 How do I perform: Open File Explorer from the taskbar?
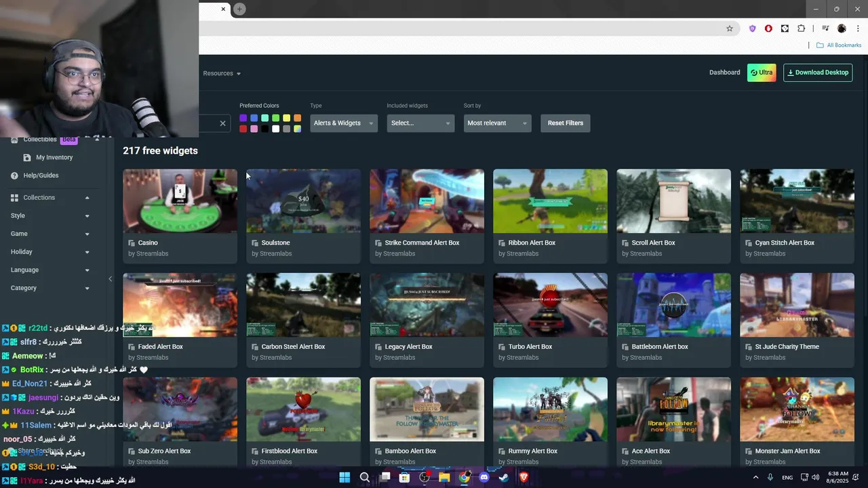(x=444, y=477)
